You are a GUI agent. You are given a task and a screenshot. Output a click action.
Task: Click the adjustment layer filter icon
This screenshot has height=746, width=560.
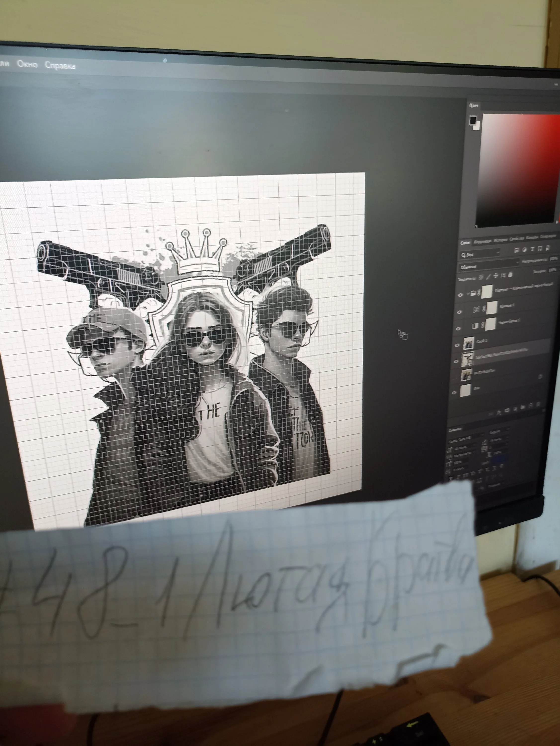pos(525,250)
